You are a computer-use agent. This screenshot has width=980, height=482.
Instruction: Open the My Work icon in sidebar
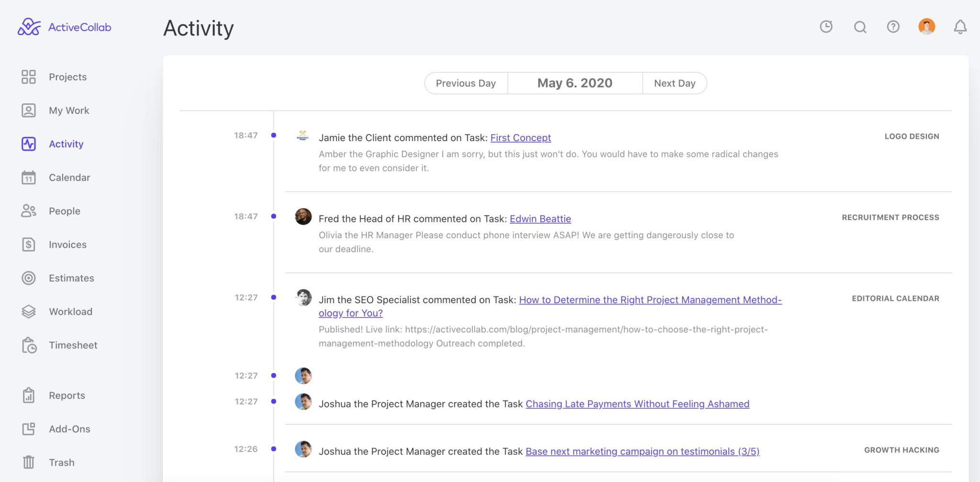pos(29,110)
